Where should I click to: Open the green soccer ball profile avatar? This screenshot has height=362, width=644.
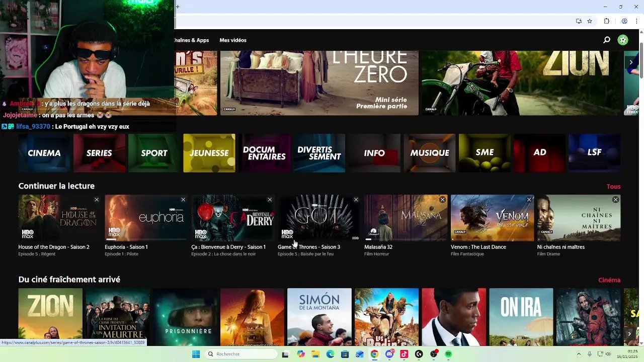coord(623,40)
